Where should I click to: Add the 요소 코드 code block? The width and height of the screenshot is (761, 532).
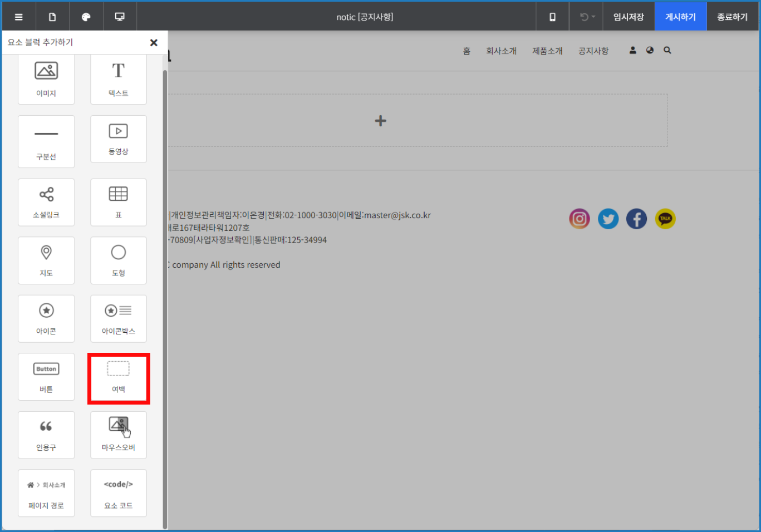119,493
